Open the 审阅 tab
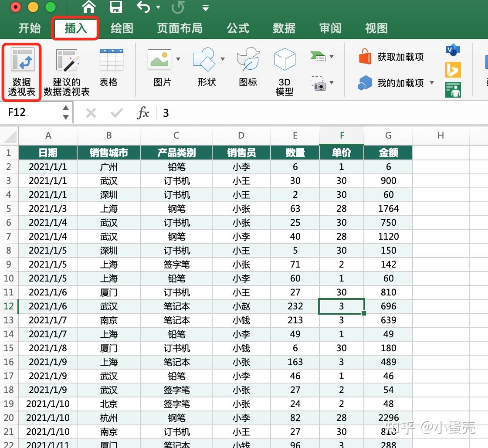Screen dimensions: 488x448 pyautogui.click(x=330, y=28)
